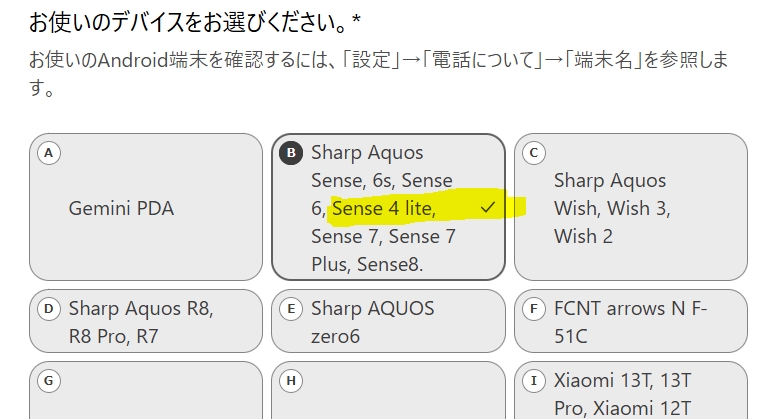This screenshot has width=775, height=419.
Task: Click the letter C key badge
Action: (533, 153)
